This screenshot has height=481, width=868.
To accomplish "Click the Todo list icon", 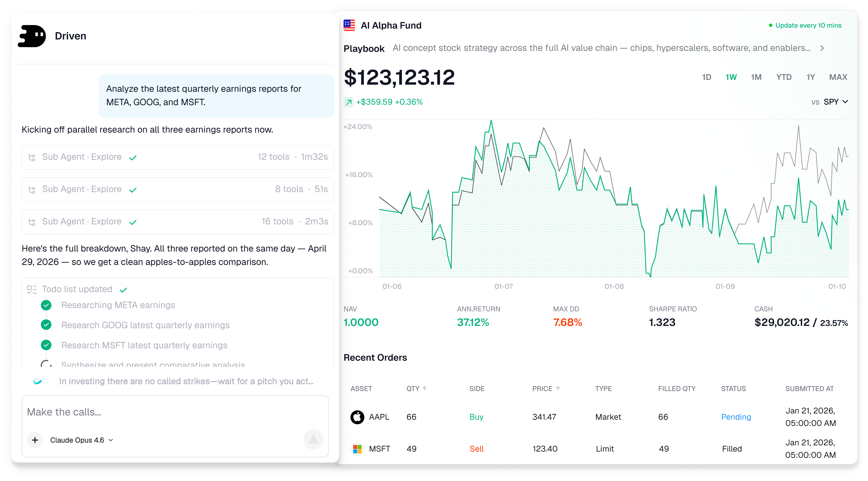I will click(32, 289).
